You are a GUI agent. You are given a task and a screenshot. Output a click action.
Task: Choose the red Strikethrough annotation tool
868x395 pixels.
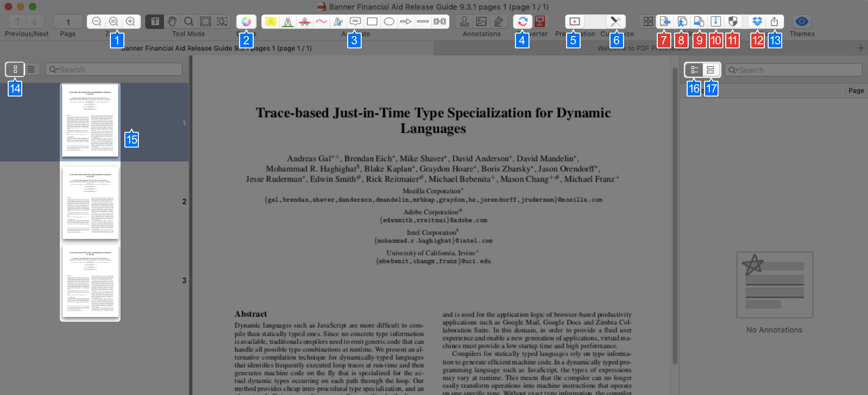click(x=305, y=22)
